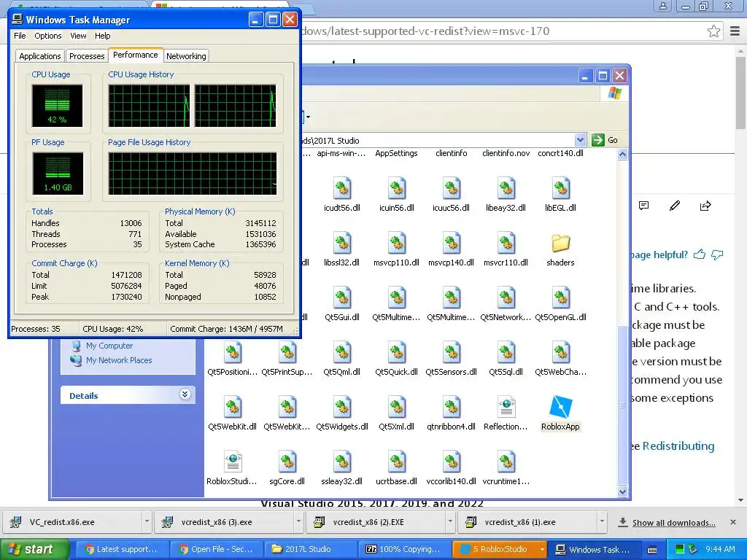This screenshot has width=747, height=560.
Task: Open My Network Places link
Action: point(119,360)
